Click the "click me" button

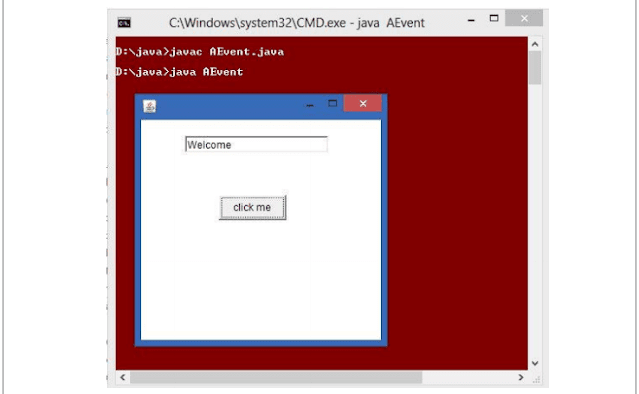tap(253, 207)
